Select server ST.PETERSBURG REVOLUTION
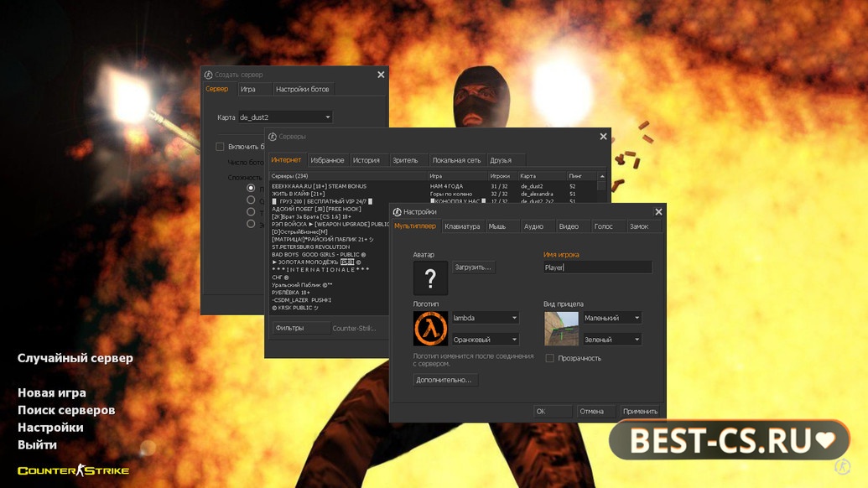Viewport: 868px width, 488px height. click(310, 247)
